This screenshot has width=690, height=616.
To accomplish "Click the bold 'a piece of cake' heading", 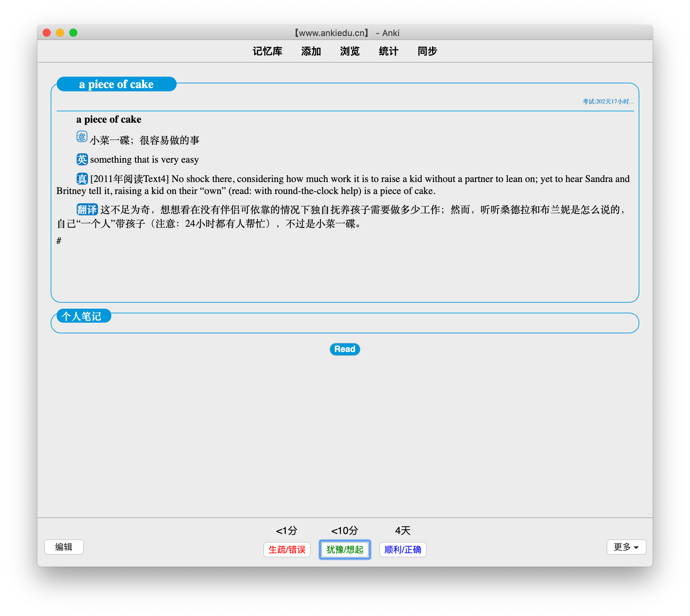I will coord(109,119).
